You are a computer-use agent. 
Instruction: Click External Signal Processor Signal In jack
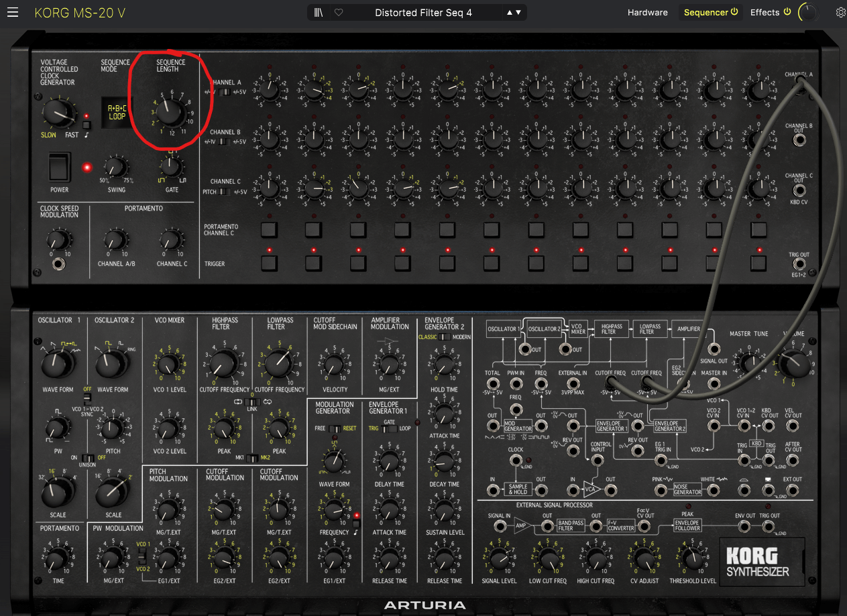500,527
